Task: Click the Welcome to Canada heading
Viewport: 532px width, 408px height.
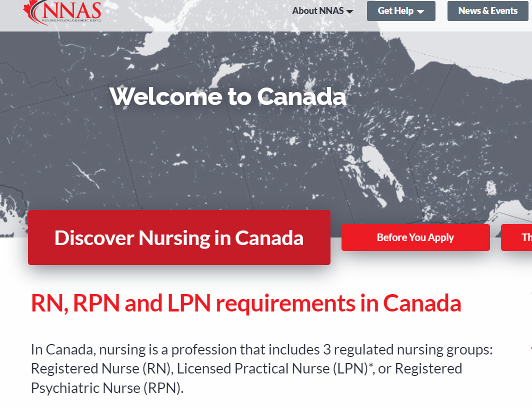Action: [x=227, y=96]
